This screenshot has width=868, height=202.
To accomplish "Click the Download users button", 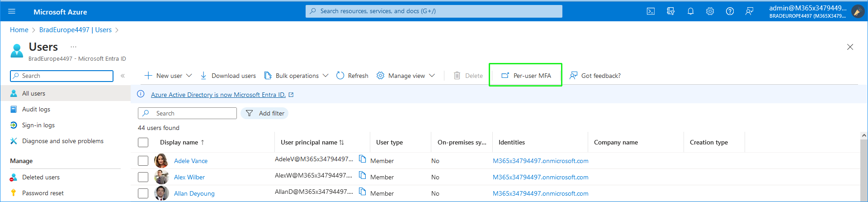I will [228, 76].
